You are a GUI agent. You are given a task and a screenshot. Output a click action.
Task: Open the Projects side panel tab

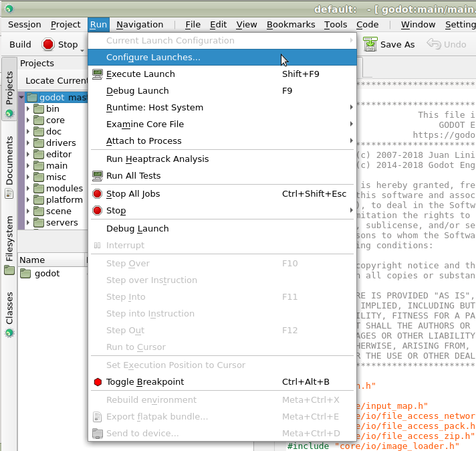(x=9, y=91)
